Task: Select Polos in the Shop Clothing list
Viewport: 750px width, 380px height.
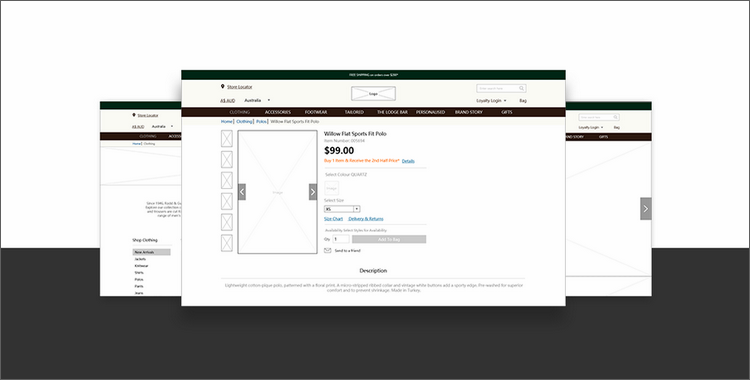Action: pos(139,279)
